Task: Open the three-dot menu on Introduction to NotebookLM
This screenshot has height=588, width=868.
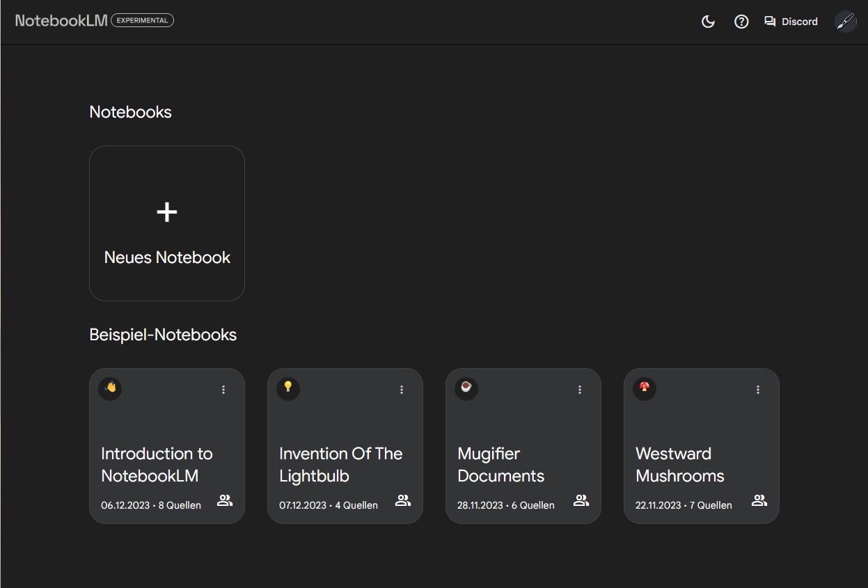Action: point(223,390)
